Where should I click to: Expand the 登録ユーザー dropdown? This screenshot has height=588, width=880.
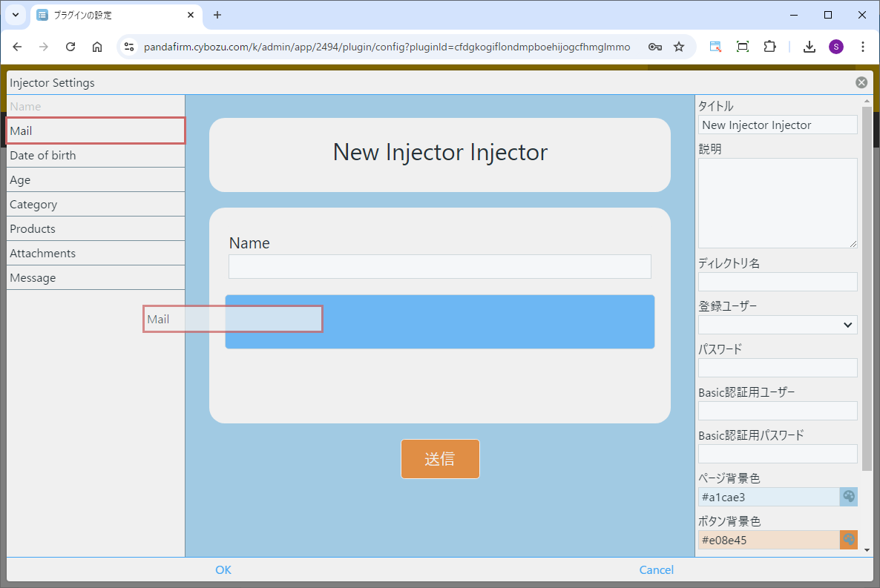click(778, 325)
